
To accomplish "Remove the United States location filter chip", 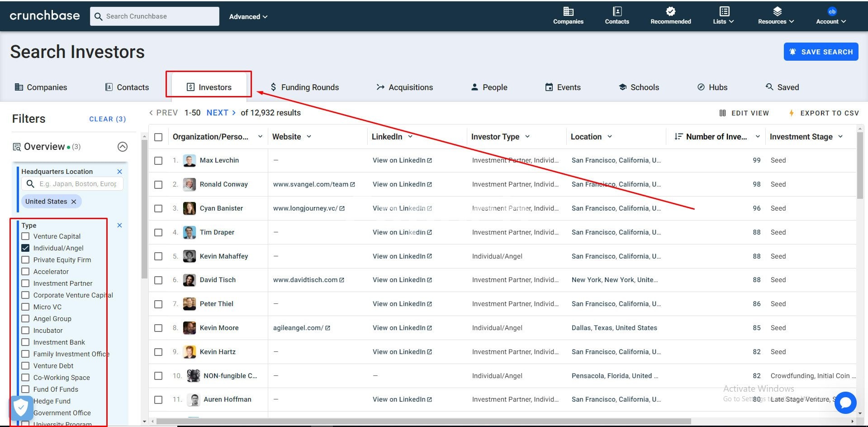I will pyautogui.click(x=74, y=202).
